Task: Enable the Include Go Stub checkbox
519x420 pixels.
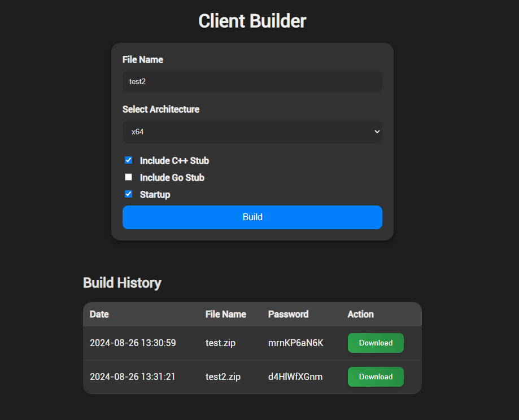Action: 128,177
